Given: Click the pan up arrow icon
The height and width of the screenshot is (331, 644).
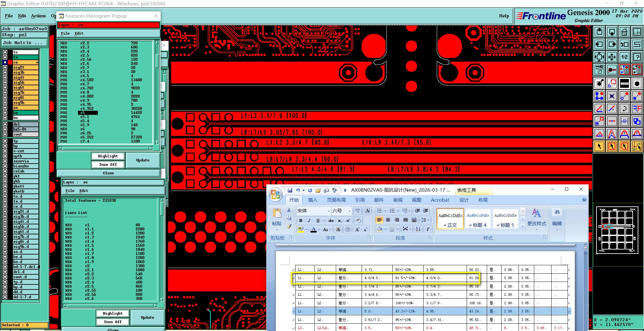Looking at the screenshot, I should [599, 32].
